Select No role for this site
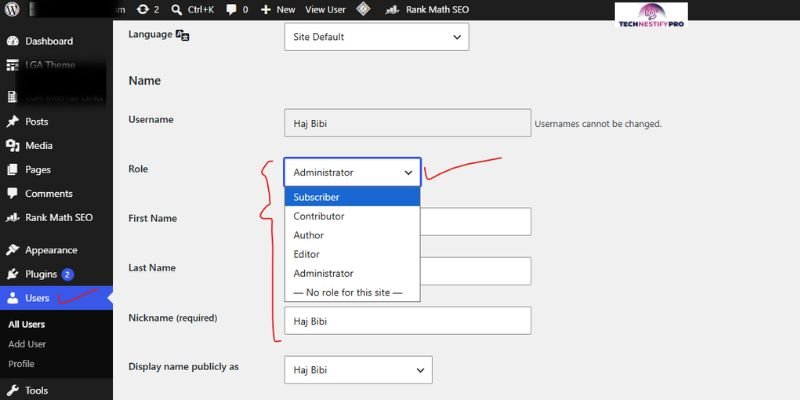 pos(352,292)
